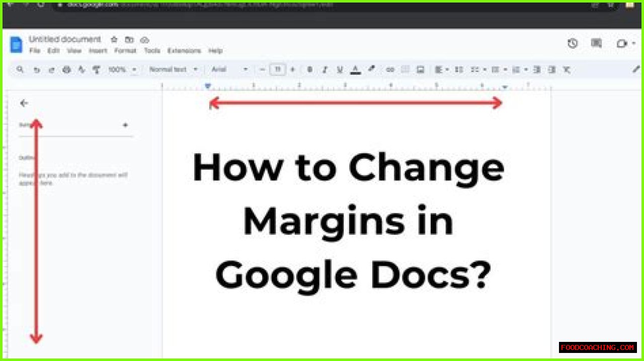Click the paint format roller icon
This screenshot has height=361, width=644.
tap(97, 70)
